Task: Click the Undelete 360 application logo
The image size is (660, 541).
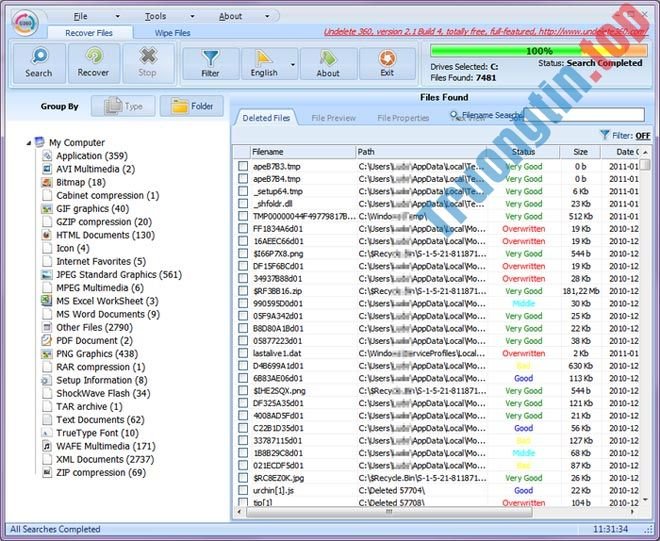Action: tap(26, 23)
